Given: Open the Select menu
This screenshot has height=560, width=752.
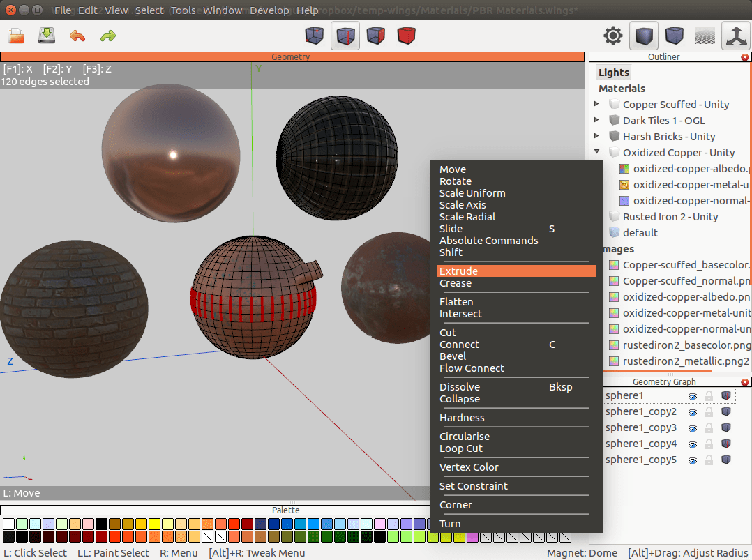Looking at the screenshot, I should 149,10.
